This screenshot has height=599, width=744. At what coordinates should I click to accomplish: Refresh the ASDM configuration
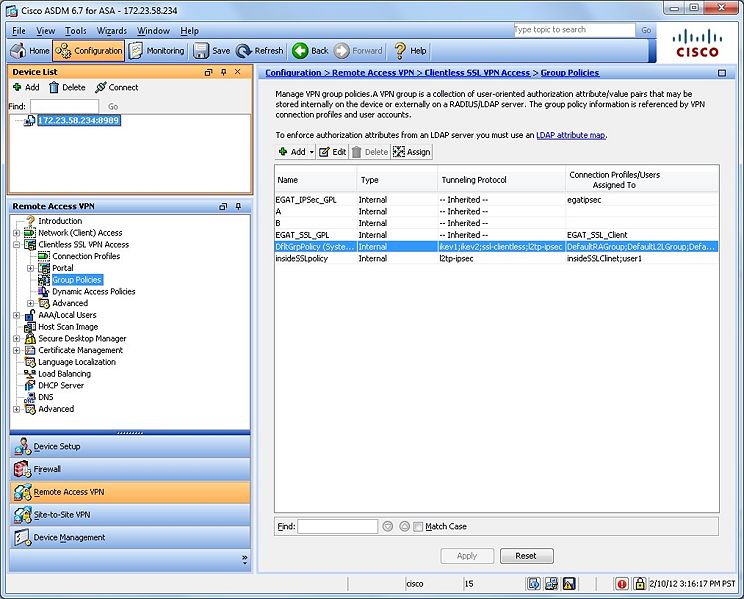(x=260, y=51)
